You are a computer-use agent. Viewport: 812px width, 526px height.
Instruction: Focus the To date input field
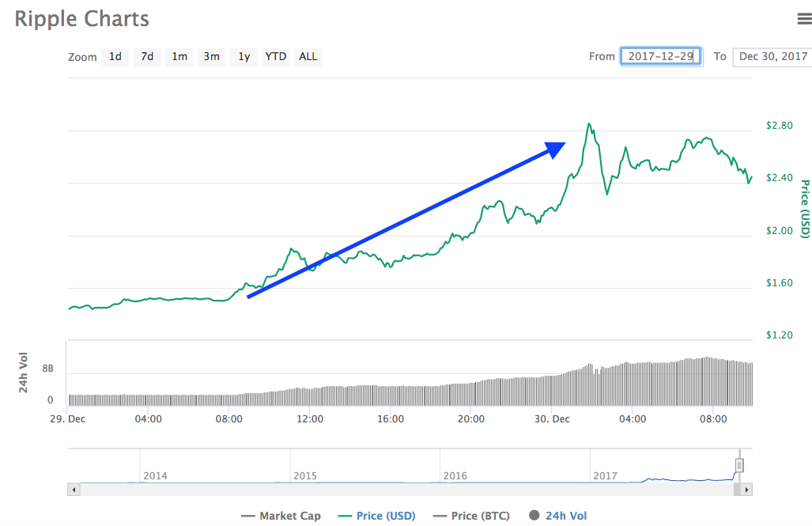[772, 56]
